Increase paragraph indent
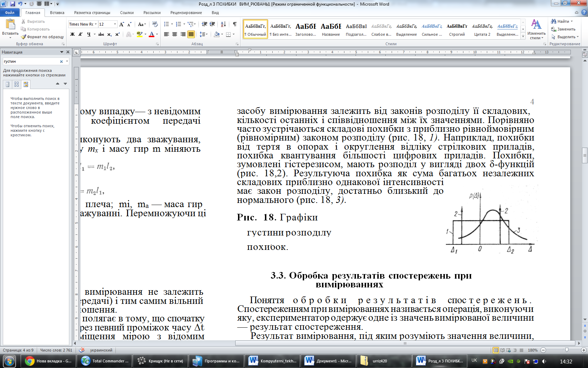The width and height of the screenshot is (588, 368). coord(212,24)
